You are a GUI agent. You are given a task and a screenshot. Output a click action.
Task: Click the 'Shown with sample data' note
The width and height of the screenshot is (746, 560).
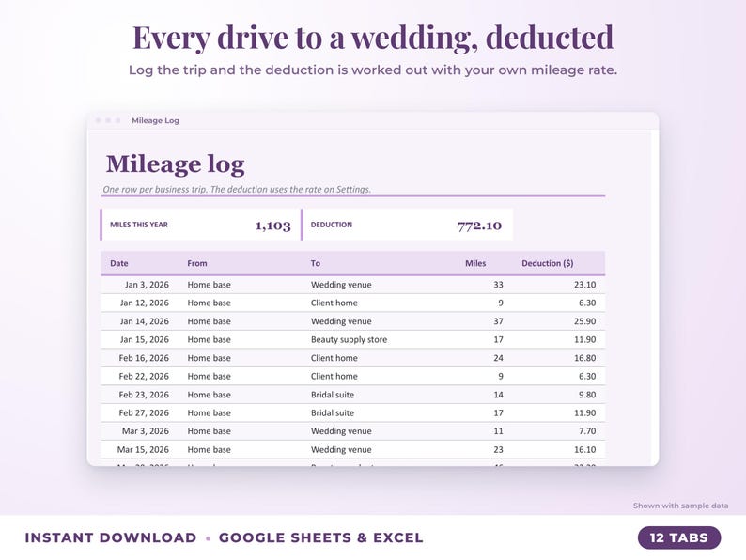point(680,506)
